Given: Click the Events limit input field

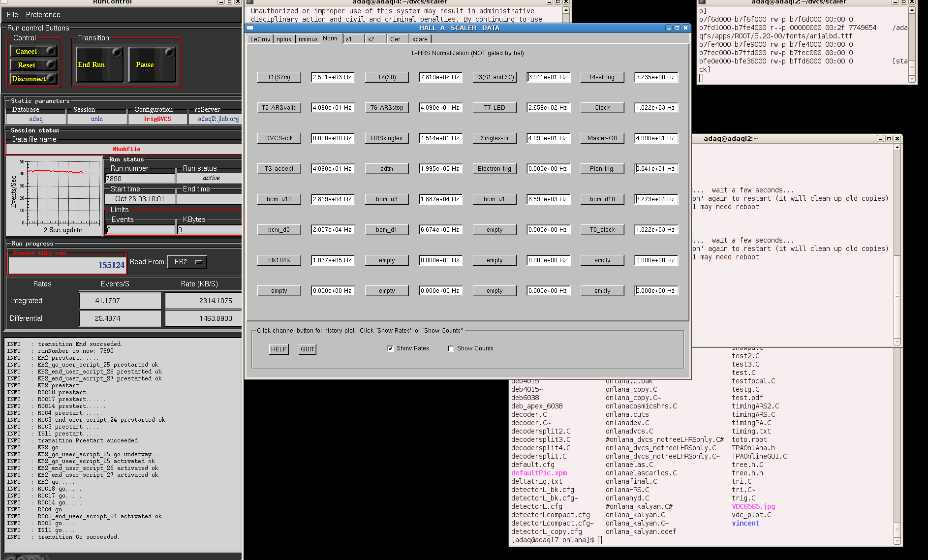Looking at the screenshot, I should pos(141,230).
